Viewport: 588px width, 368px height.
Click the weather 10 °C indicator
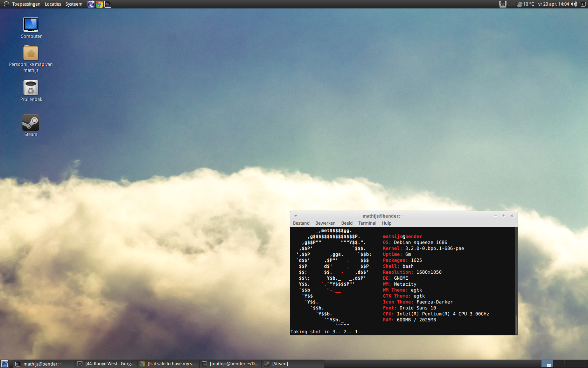pyautogui.click(x=526, y=4)
